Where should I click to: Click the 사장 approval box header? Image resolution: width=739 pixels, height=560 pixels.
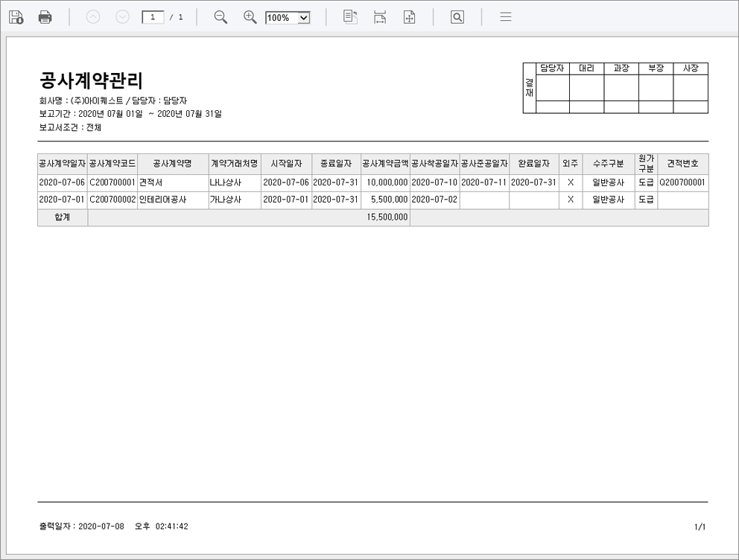(x=691, y=69)
